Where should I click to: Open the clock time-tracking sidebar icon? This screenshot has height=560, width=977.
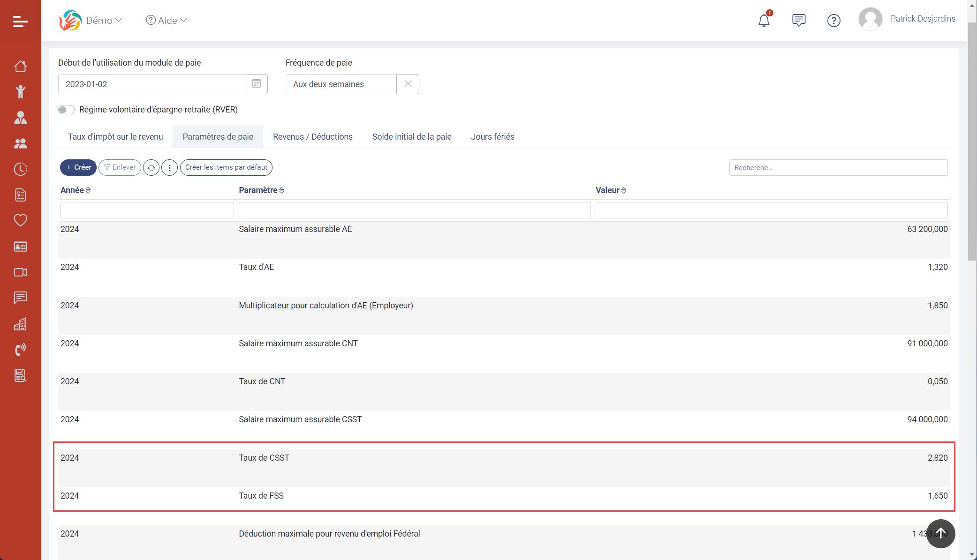[x=20, y=169]
